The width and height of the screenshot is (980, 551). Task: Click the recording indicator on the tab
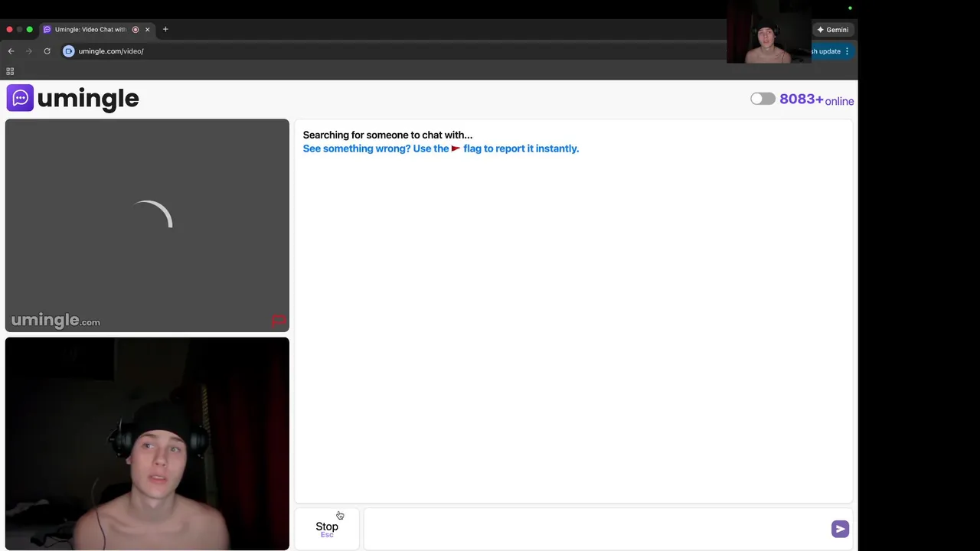click(x=136, y=30)
